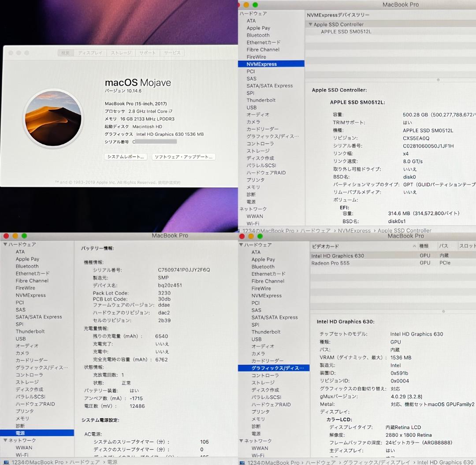Select Wi-Fi under ネットワーク
The height and width of the screenshot is (465, 476).
(253, 223)
